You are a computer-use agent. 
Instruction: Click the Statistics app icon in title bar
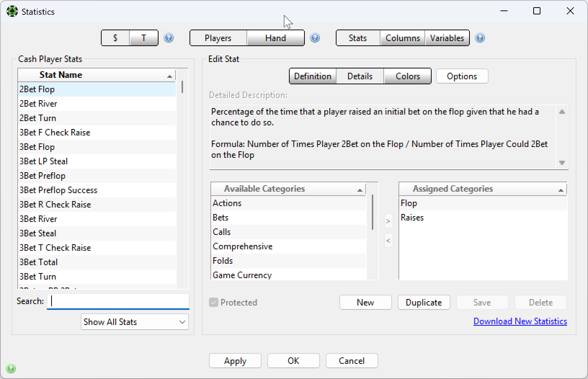(12, 12)
